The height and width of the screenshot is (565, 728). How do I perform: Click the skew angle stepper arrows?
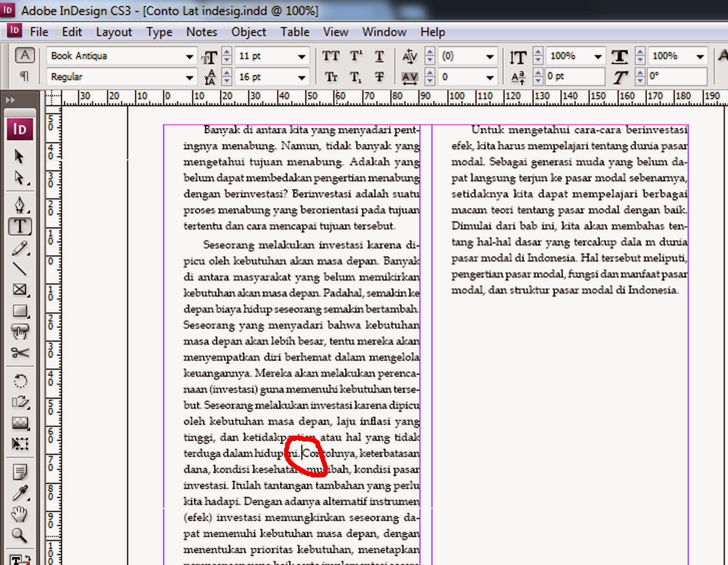point(640,77)
